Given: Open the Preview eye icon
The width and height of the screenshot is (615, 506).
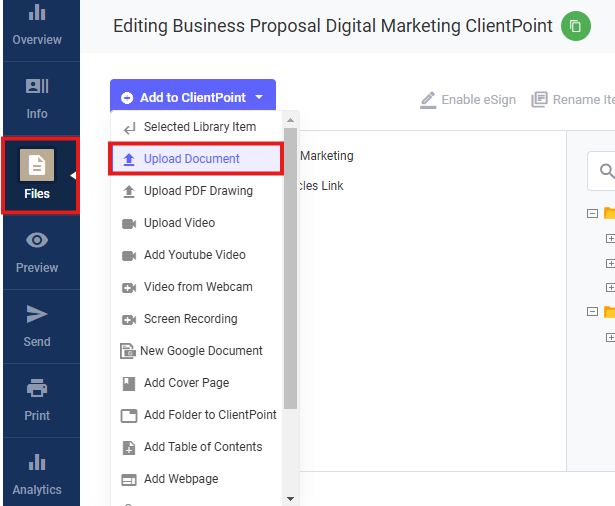Looking at the screenshot, I should 37,240.
